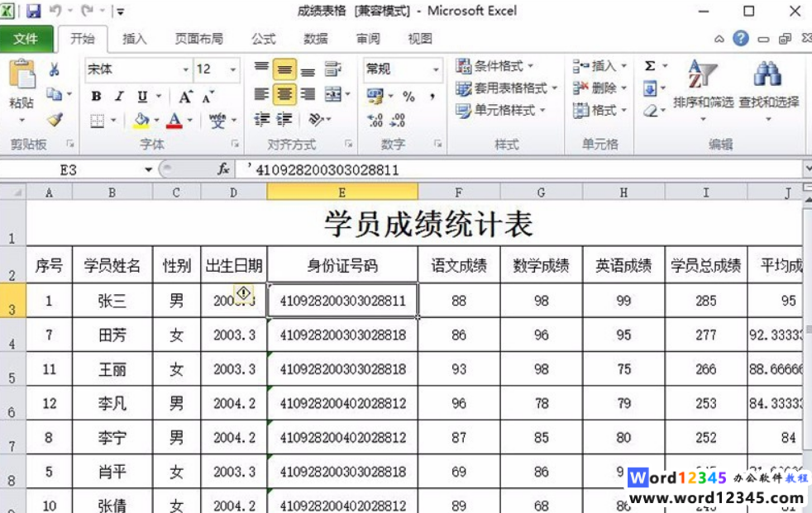Click the Redo arrow in the title bar
812x513 pixels.
pyautogui.click(x=88, y=11)
